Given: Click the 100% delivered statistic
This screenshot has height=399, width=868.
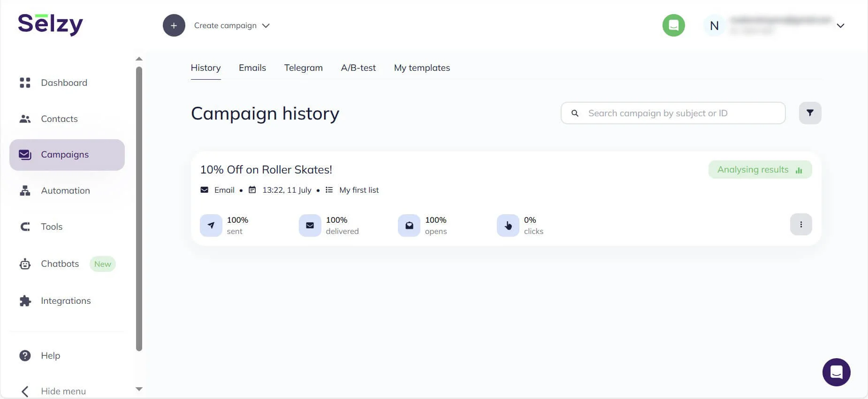Looking at the screenshot, I should click(x=342, y=226).
